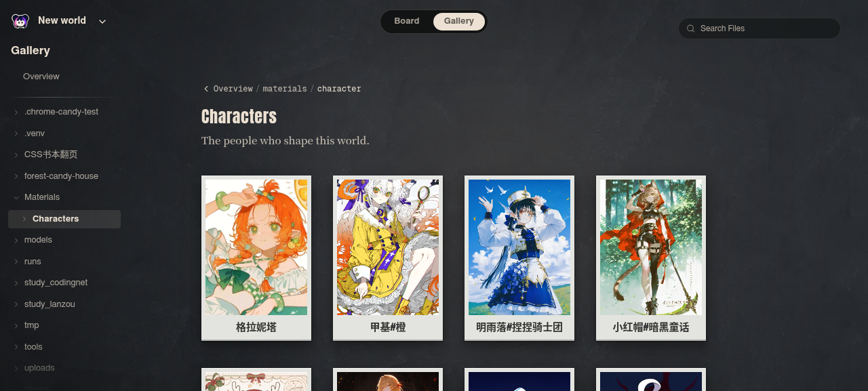Screen dimensions: 868x391
Task: Select .chrome-candy-test folder label in tree
Action: pyautogui.click(x=62, y=112)
